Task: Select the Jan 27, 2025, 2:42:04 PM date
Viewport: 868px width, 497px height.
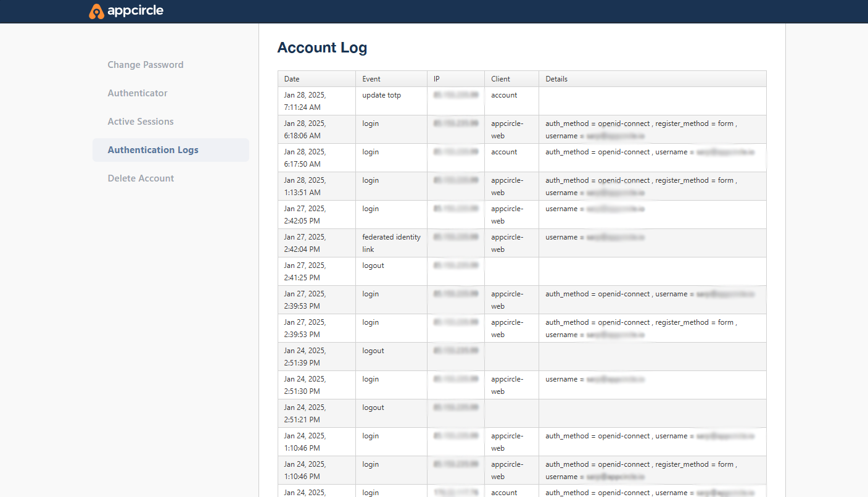Action: click(x=305, y=243)
